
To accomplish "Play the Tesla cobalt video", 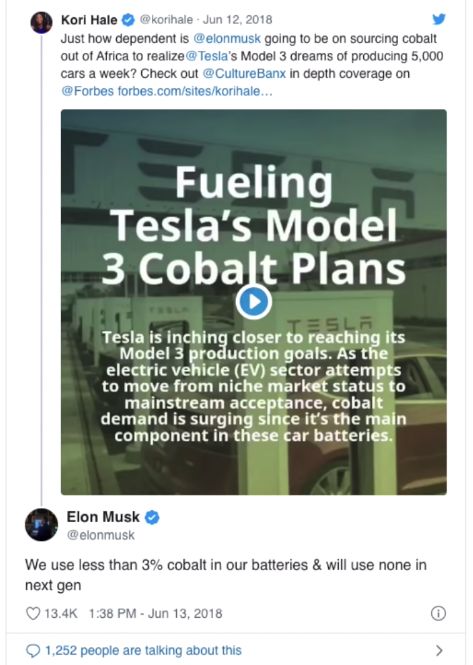I will tap(254, 302).
